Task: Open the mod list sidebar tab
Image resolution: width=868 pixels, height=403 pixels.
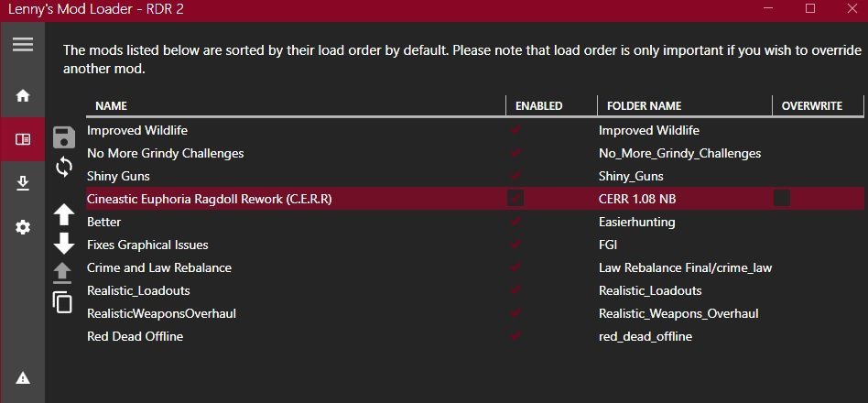Action: pyautogui.click(x=23, y=139)
